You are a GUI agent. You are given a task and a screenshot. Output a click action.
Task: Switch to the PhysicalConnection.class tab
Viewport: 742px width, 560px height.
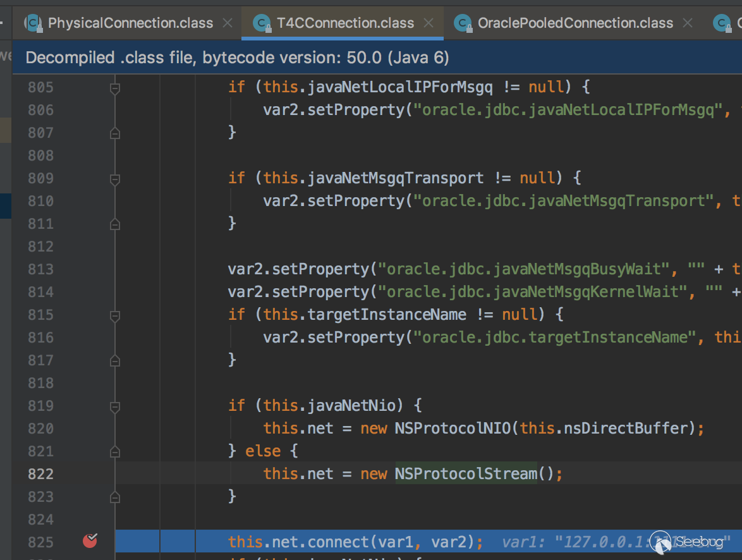coord(130,23)
